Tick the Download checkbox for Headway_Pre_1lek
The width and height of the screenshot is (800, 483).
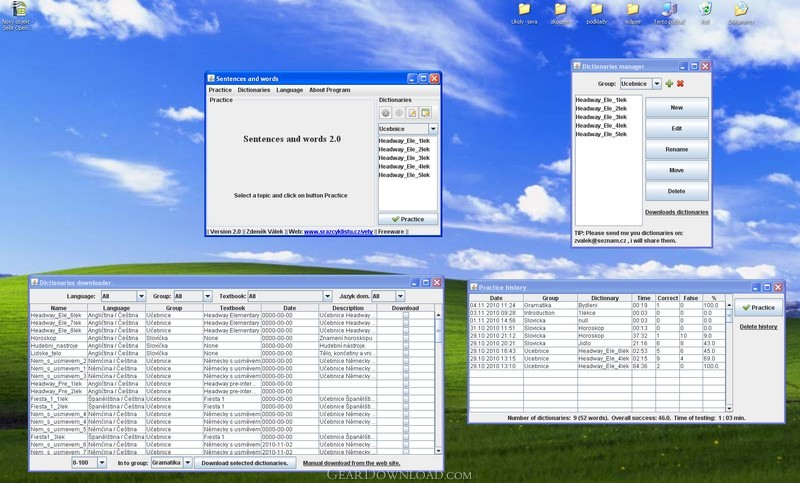(406, 384)
